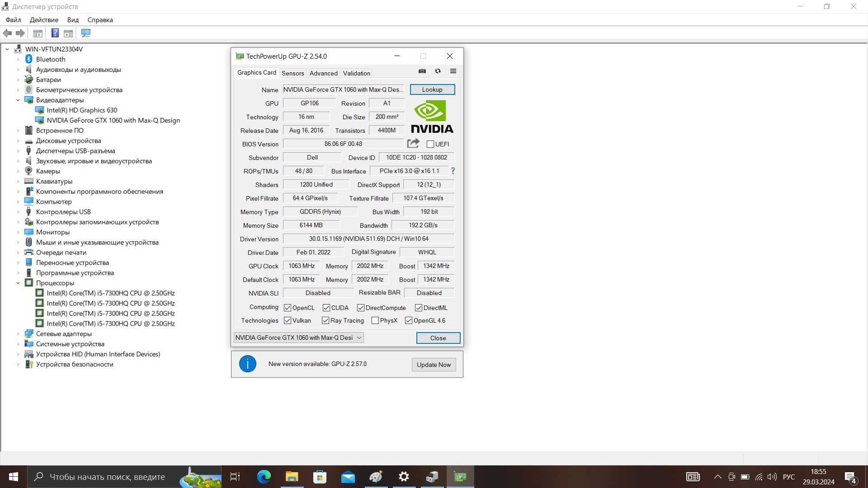Expand the Мониторы tree node
Image resolution: width=868 pixels, height=488 pixels.
[18, 232]
